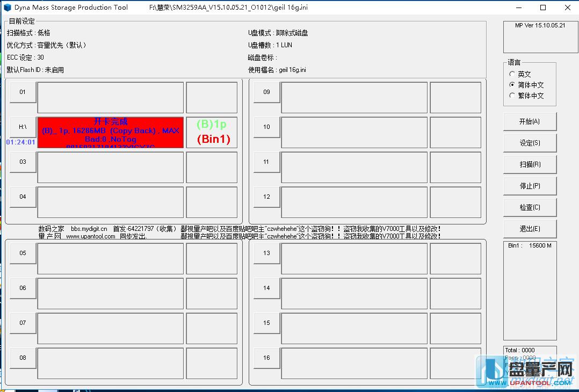The height and width of the screenshot is (392, 579).
Task: Select port 12 button
Action: pyautogui.click(x=266, y=197)
